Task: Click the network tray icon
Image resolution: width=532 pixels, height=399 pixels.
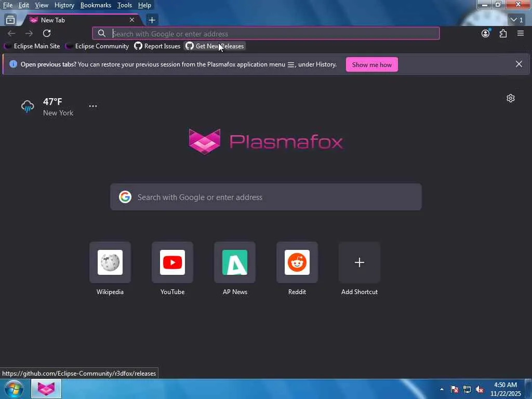Action: point(467,389)
